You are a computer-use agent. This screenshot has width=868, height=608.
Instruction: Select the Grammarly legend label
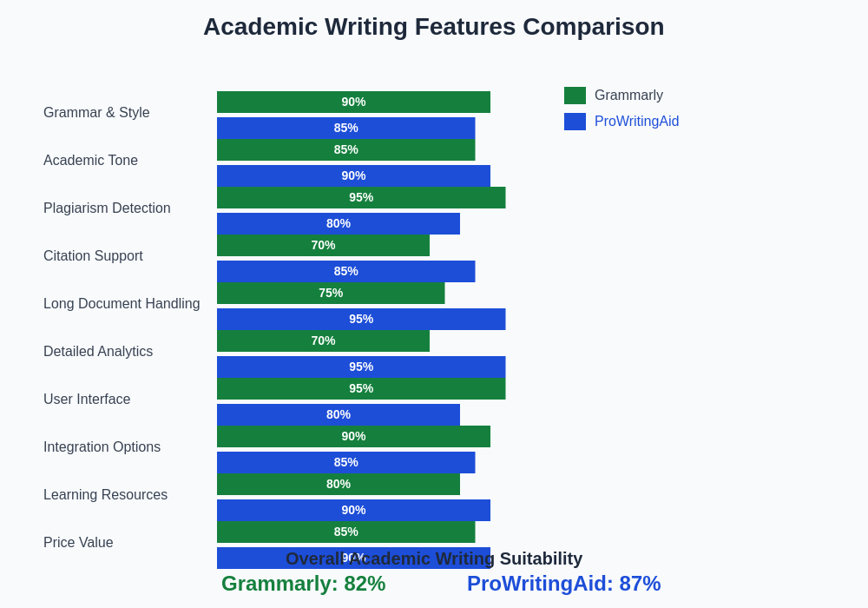[628, 96]
